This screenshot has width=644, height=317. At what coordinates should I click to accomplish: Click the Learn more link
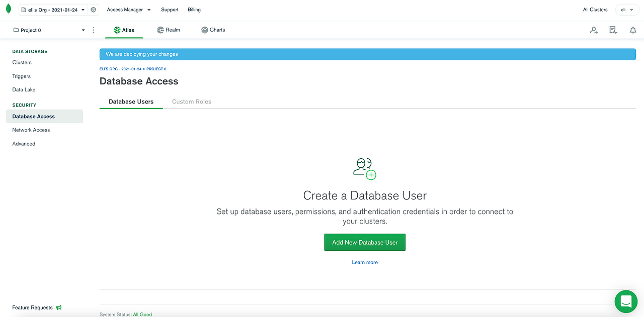tap(364, 262)
